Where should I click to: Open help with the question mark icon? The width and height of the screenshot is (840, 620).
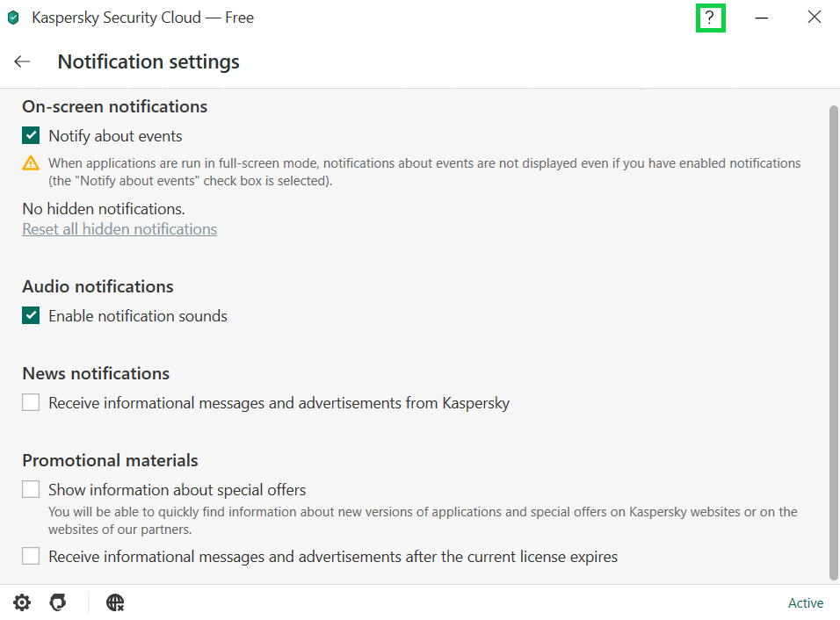click(x=710, y=18)
